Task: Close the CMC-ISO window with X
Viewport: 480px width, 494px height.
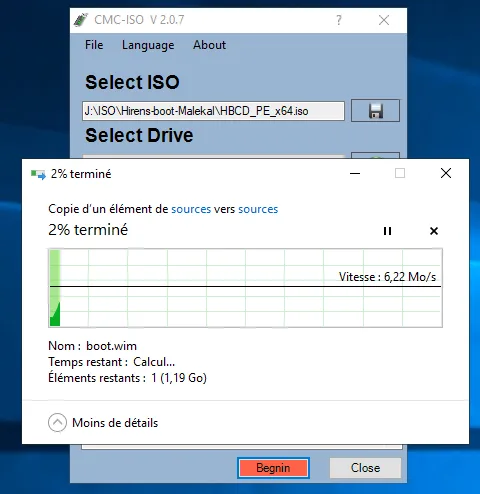Action: (384, 20)
